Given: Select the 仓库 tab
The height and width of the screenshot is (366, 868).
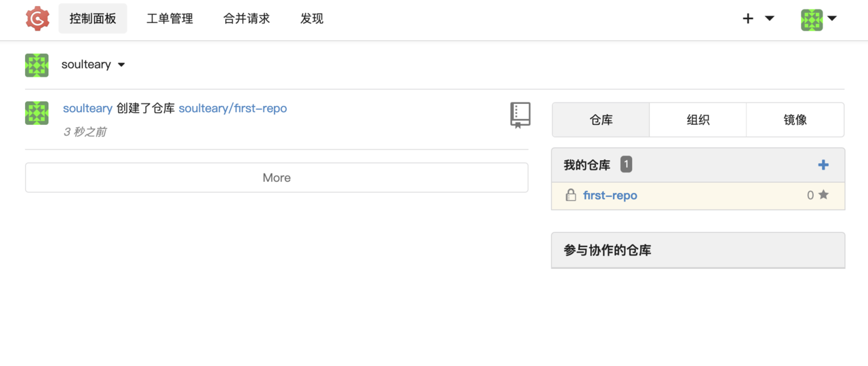Looking at the screenshot, I should pyautogui.click(x=601, y=120).
